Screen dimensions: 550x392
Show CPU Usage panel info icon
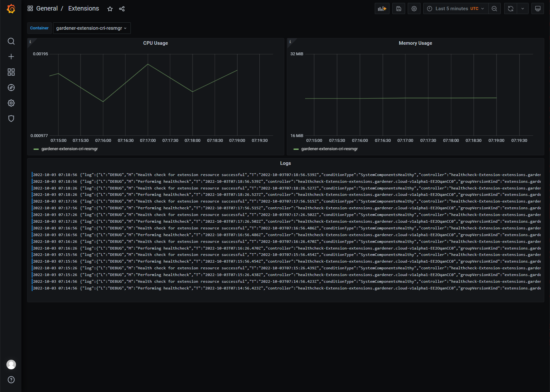pyautogui.click(x=30, y=42)
